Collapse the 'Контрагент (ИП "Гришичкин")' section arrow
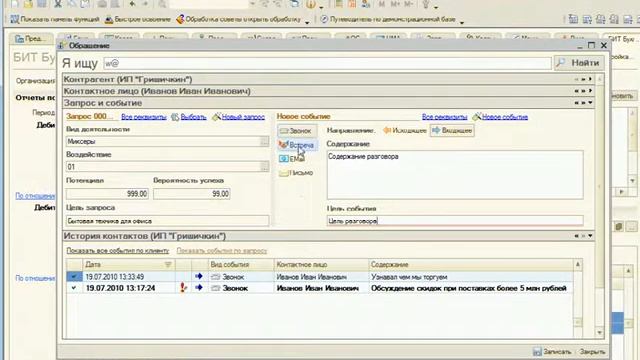This screenshot has height=360, width=640. [590, 79]
